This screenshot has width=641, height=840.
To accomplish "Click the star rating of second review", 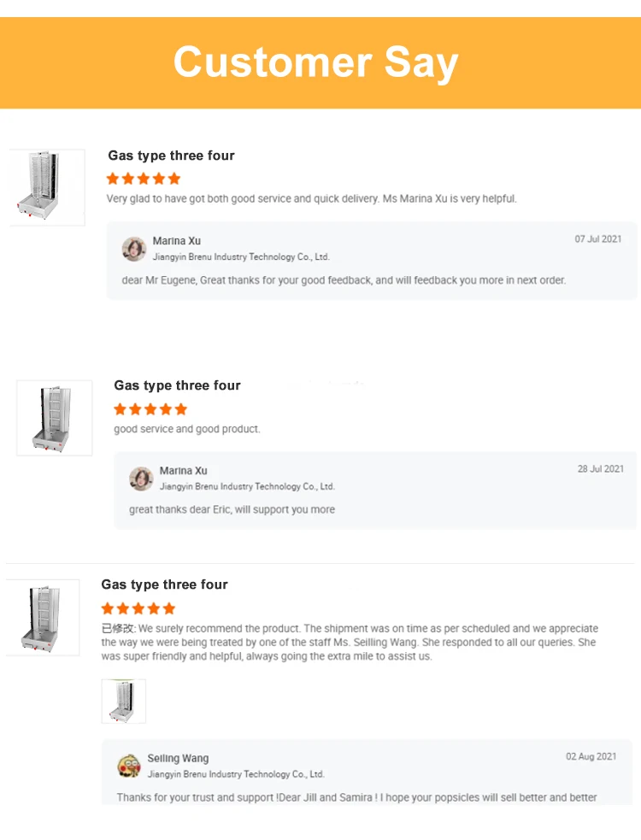I will pyautogui.click(x=150, y=409).
